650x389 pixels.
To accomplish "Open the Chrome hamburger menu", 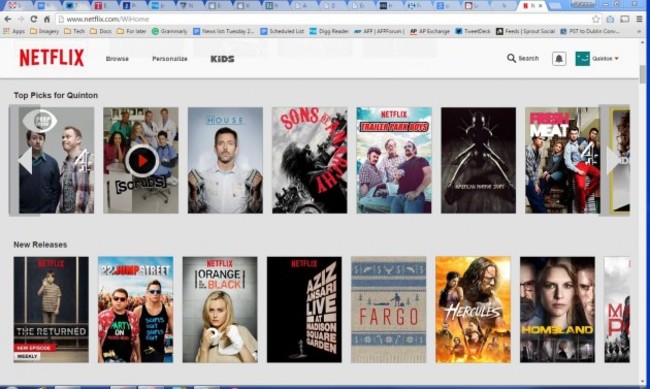I will coord(640,19).
